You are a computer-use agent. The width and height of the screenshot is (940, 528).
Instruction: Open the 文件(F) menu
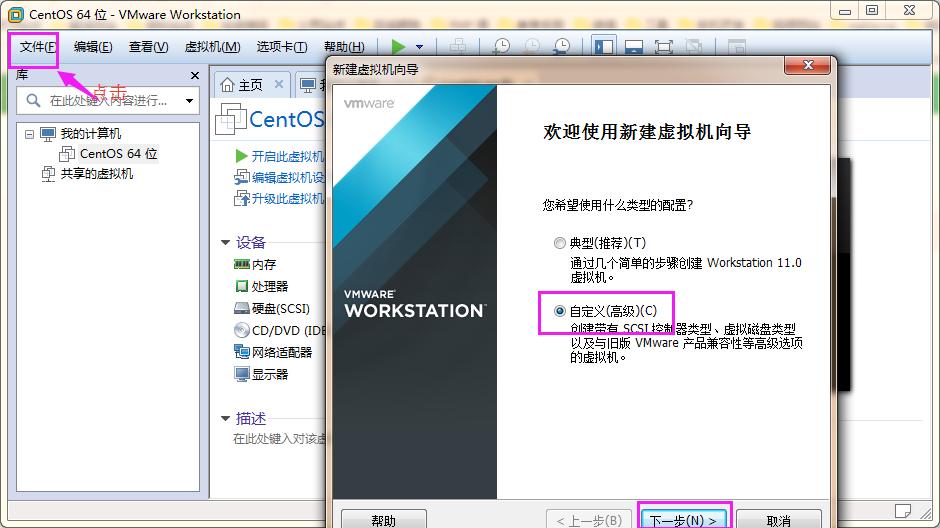pos(37,47)
